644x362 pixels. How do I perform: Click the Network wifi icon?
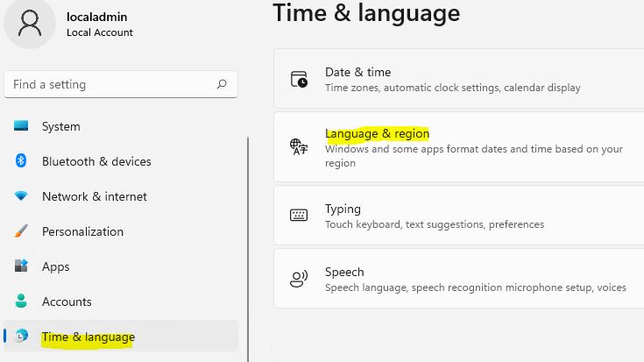(x=21, y=196)
